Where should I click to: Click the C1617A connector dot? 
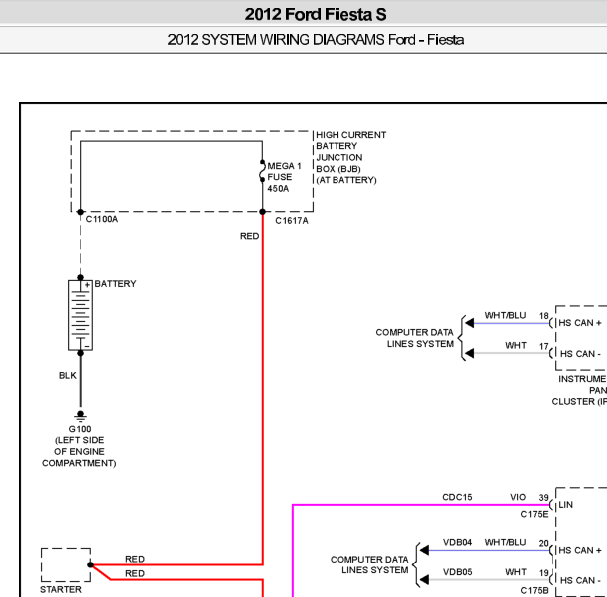(262, 212)
